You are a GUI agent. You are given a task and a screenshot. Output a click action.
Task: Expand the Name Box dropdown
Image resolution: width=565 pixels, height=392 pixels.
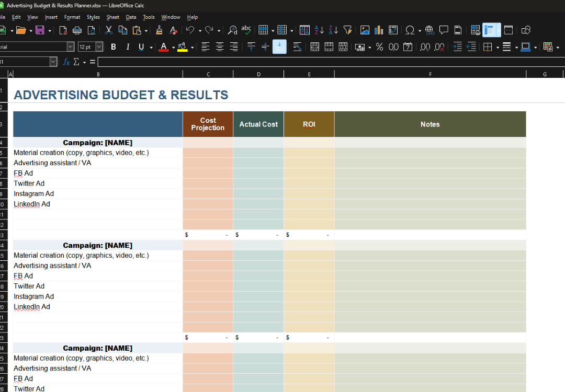coord(53,62)
